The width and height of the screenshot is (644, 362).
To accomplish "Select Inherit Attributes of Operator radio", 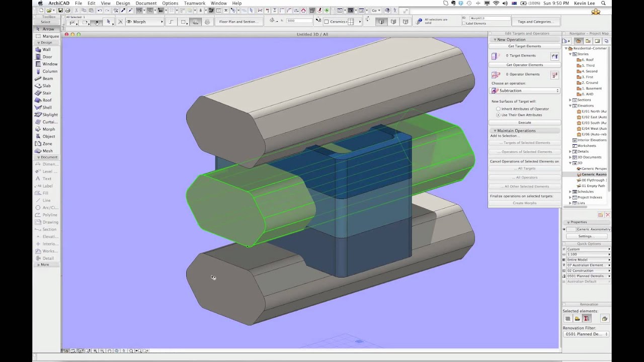I will pos(499,109).
